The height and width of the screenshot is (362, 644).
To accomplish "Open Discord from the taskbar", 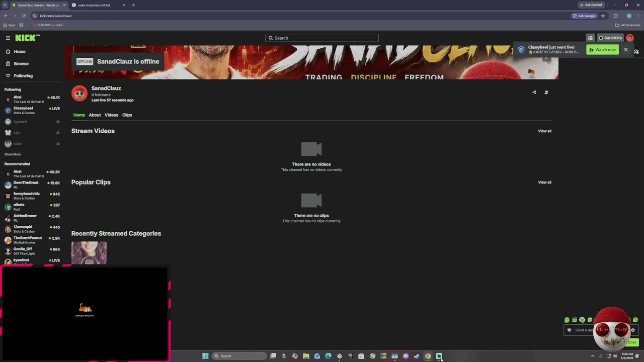I will point(406,356).
